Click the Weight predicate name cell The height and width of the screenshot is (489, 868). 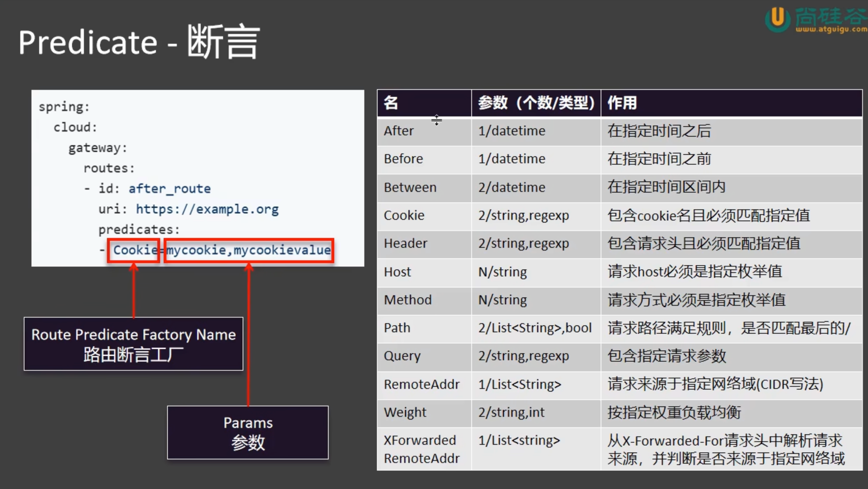[x=405, y=412]
